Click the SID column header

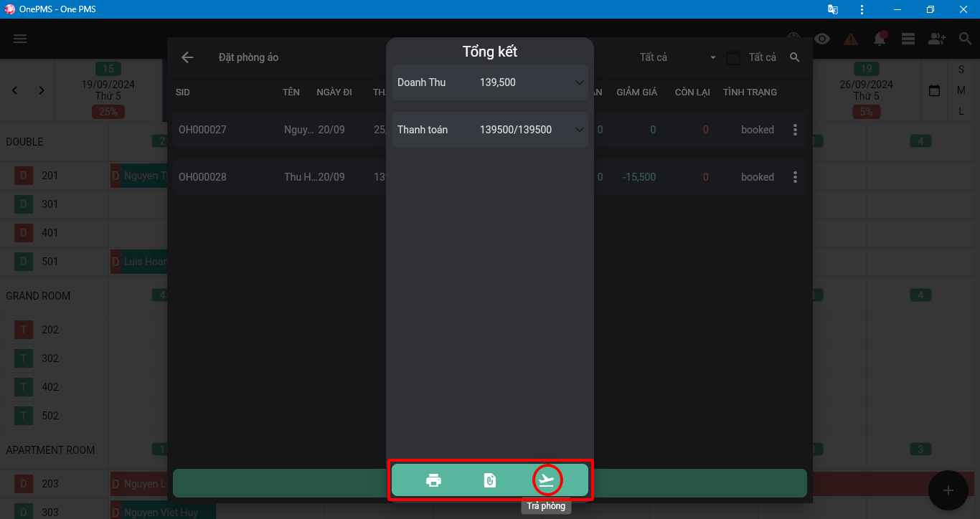pyautogui.click(x=183, y=92)
